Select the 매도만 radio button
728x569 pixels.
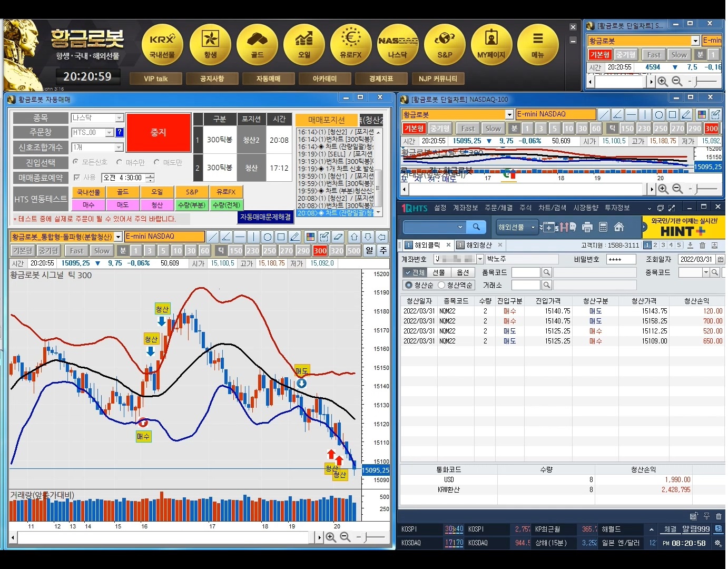point(157,162)
